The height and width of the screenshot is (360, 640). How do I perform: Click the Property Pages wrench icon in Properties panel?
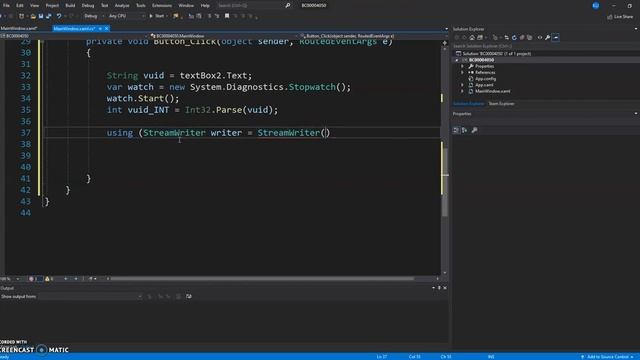474,130
